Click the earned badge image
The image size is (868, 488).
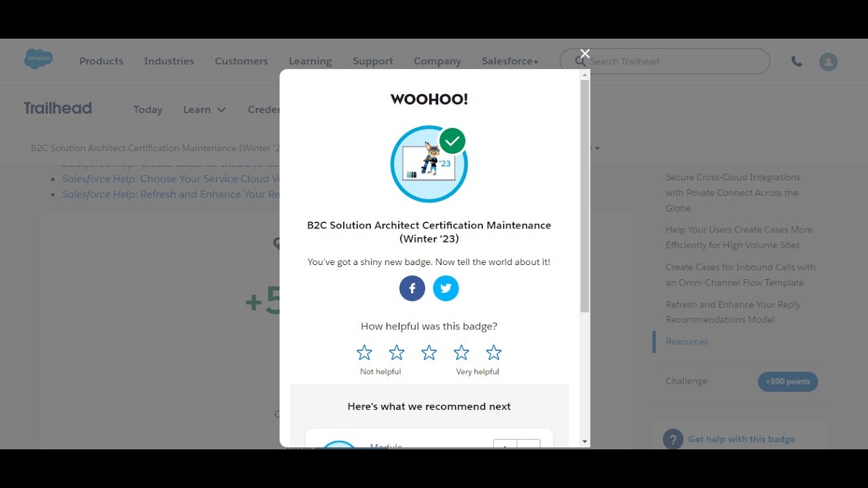(x=429, y=164)
